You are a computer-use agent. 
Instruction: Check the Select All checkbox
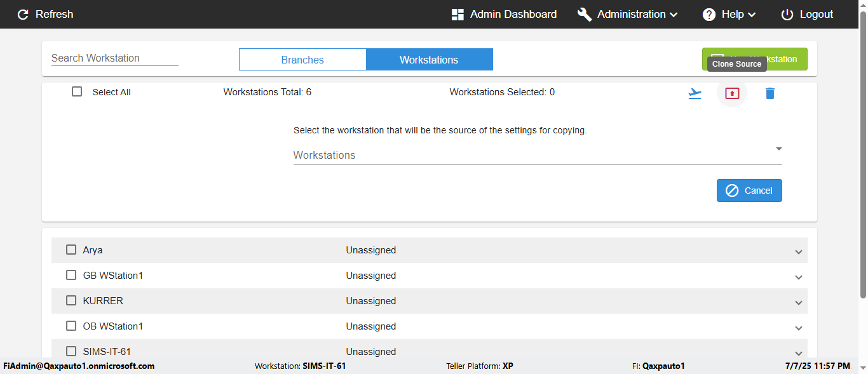77,91
